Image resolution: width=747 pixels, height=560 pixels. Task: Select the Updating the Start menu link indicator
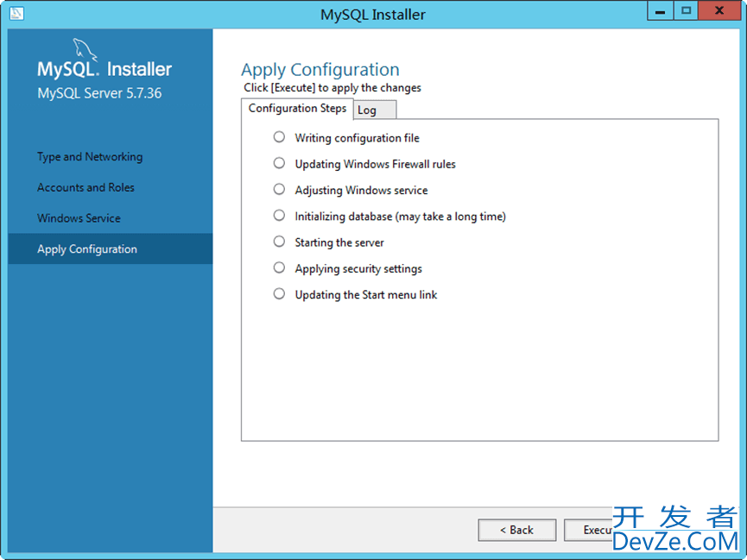click(x=279, y=294)
